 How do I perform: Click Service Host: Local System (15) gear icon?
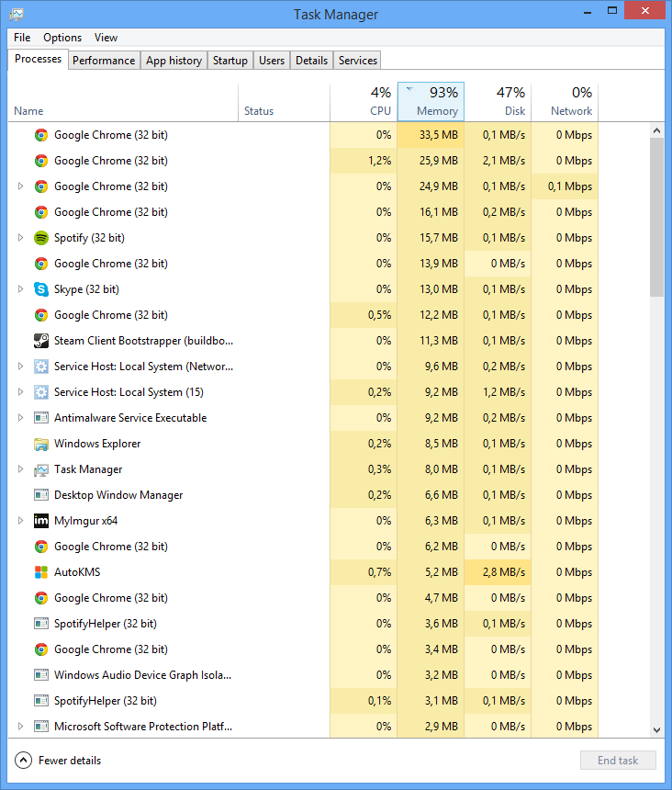coord(40,392)
